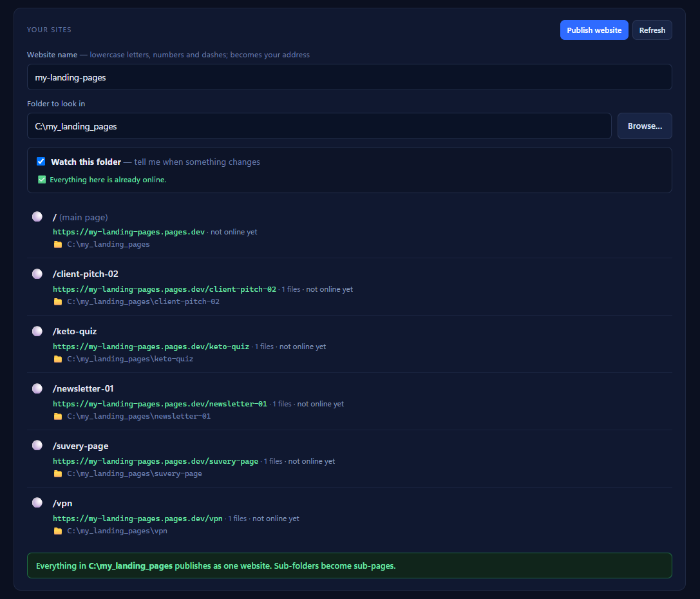The image size is (700, 599).
Task: Select the status dot for /suvery-page
Action: pos(37,445)
